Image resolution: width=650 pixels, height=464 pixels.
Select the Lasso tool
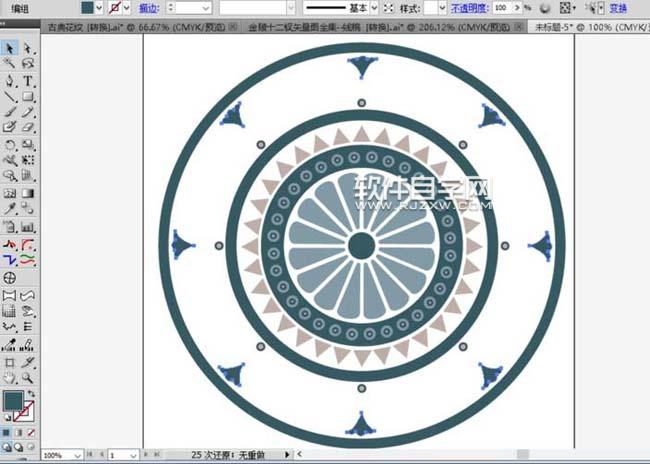pyautogui.click(x=28, y=63)
